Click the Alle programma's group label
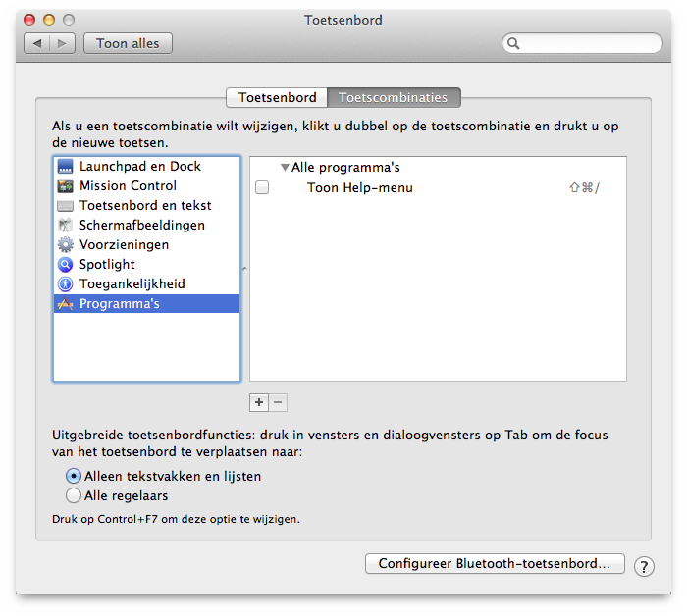The width and height of the screenshot is (687, 616). pos(345,168)
